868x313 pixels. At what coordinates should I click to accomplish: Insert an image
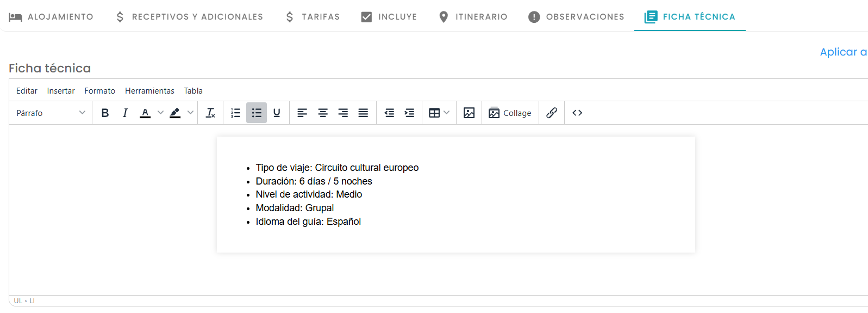click(x=469, y=113)
